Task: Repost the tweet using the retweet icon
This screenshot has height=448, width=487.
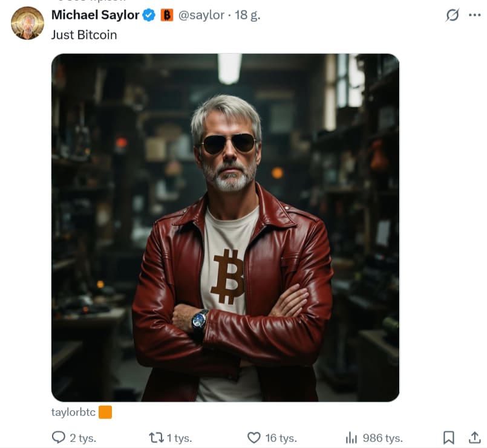Action: click(156, 437)
